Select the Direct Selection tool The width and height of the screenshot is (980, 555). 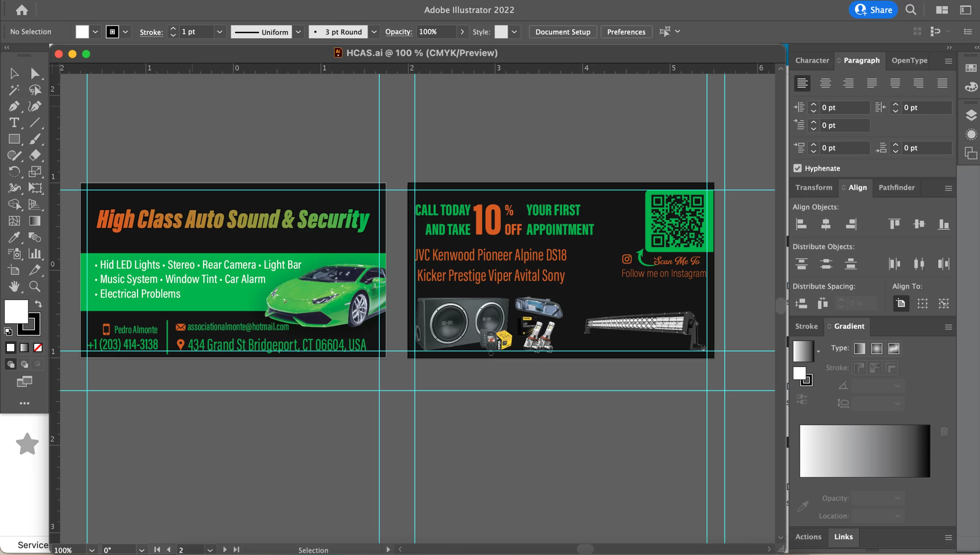[x=35, y=73]
